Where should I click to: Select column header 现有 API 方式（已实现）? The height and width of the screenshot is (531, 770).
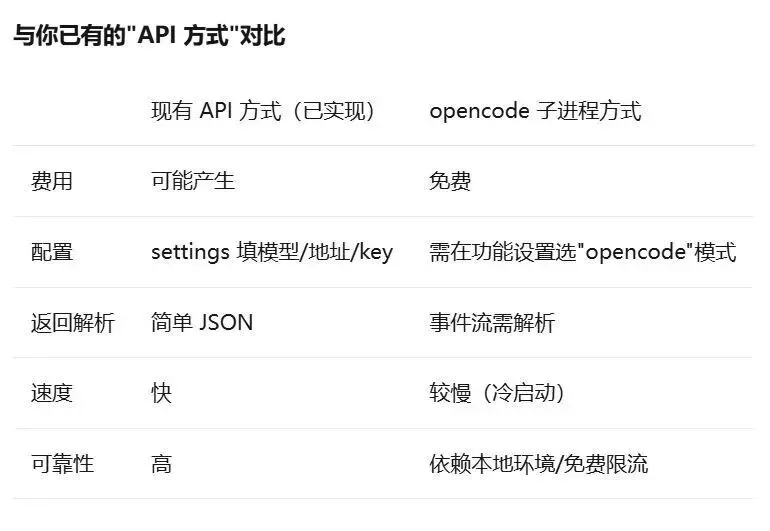[x=263, y=111]
